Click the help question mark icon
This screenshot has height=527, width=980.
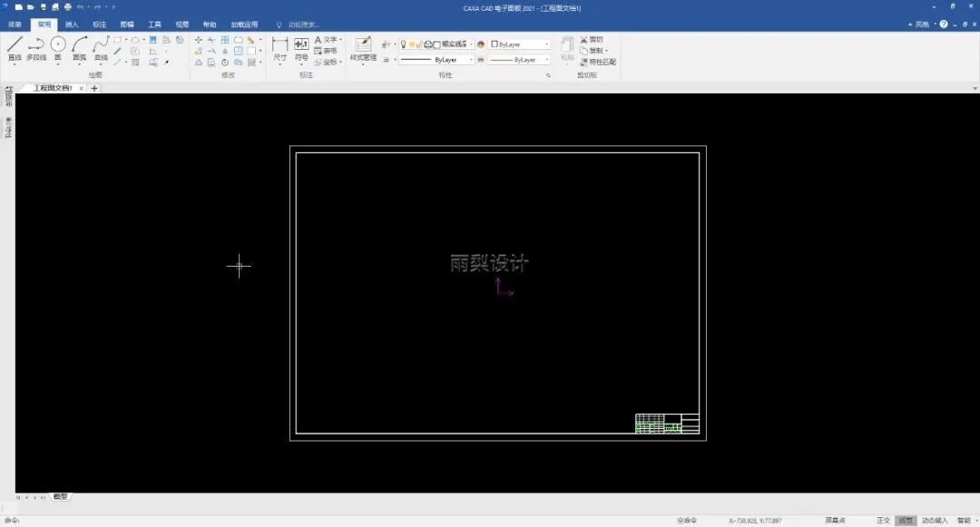coord(944,24)
